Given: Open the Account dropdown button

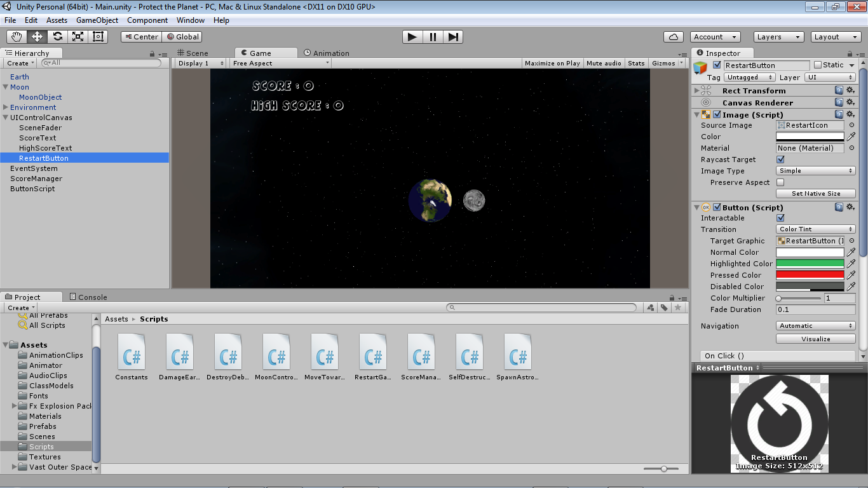Looking at the screenshot, I should click(x=715, y=37).
